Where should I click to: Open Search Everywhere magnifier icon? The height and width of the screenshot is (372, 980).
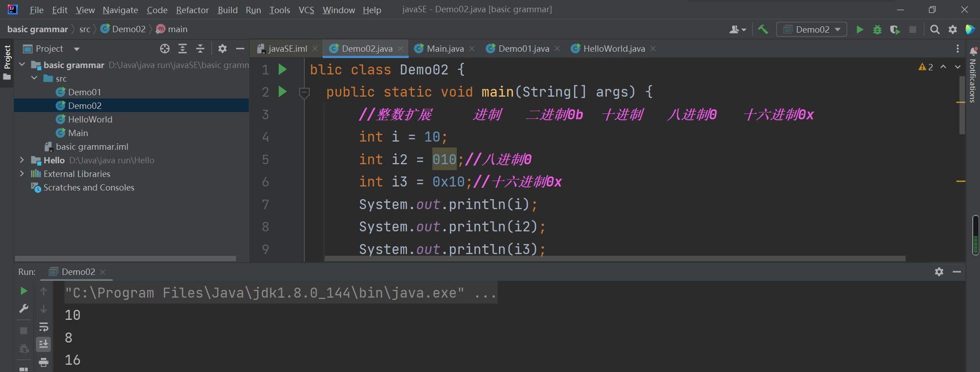click(935, 29)
